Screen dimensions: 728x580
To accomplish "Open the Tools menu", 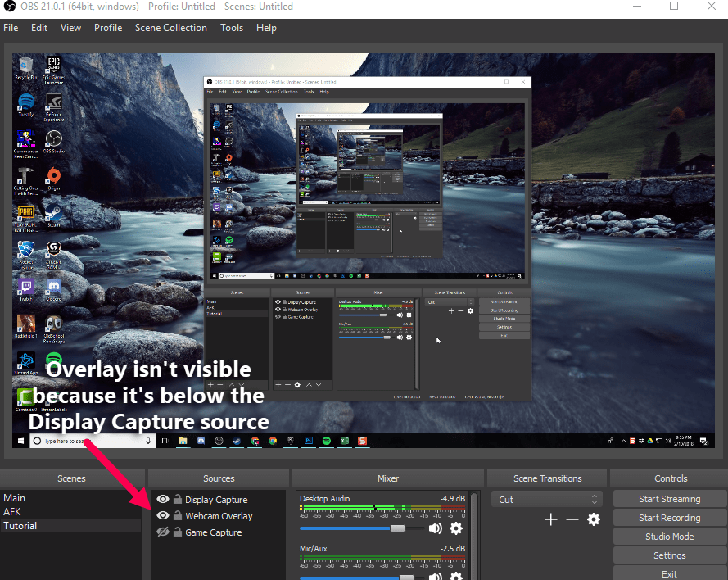I will click(x=232, y=27).
